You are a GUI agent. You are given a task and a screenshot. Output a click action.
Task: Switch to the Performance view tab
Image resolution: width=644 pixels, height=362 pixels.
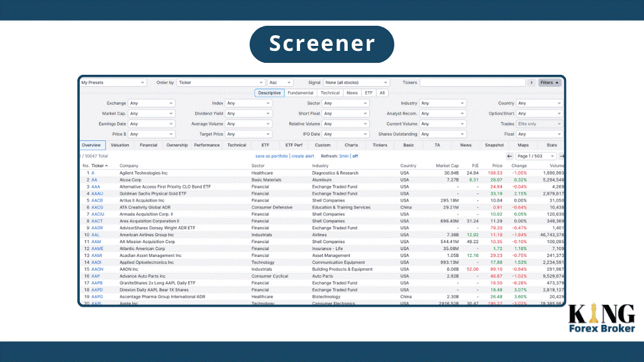coord(206,145)
